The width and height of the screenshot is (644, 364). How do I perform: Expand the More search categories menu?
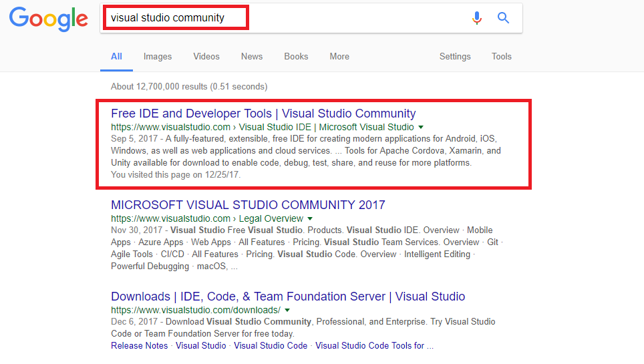(x=339, y=57)
